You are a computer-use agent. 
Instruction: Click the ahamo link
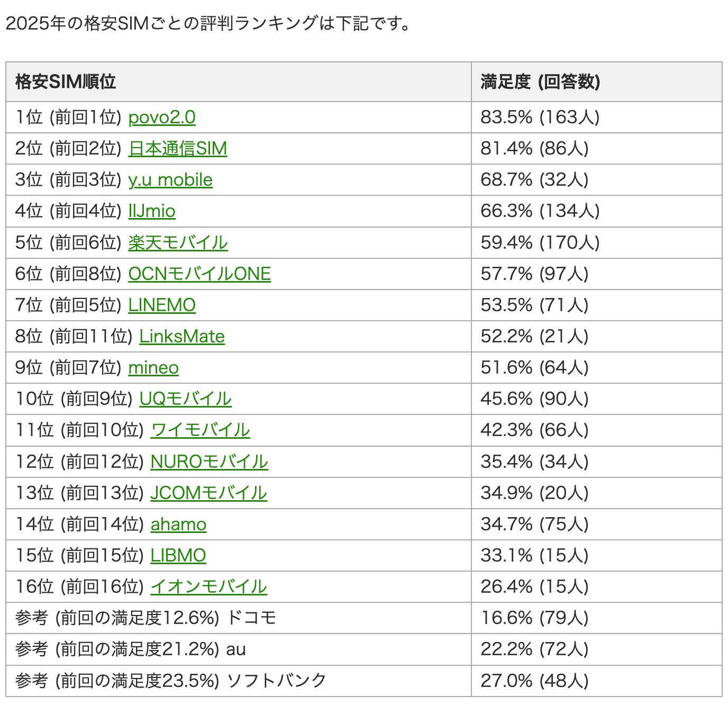(179, 524)
